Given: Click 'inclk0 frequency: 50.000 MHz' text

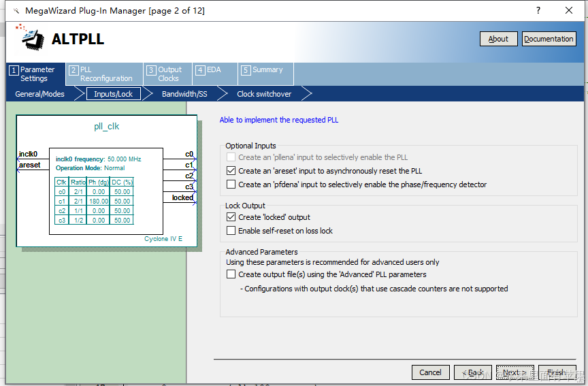Looking at the screenshot, I should click(98, 159).
